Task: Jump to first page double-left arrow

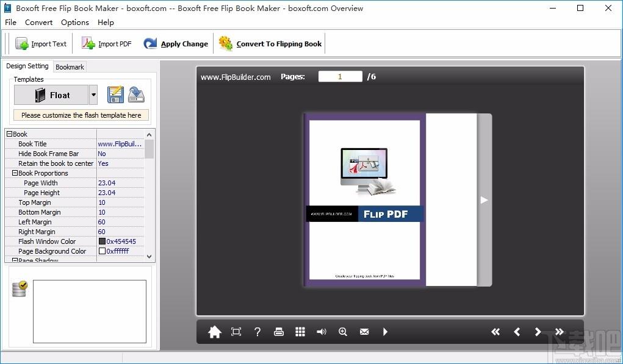Action: (x=495, y=332)
